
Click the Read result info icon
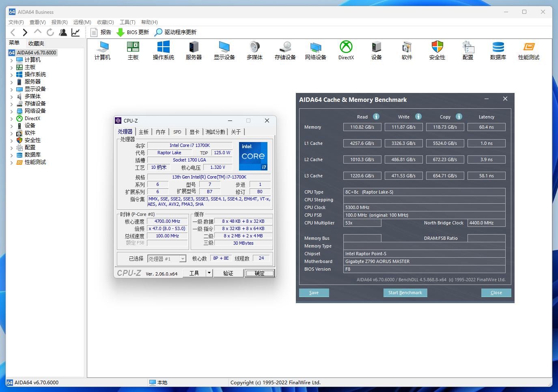tap(376, 116)
